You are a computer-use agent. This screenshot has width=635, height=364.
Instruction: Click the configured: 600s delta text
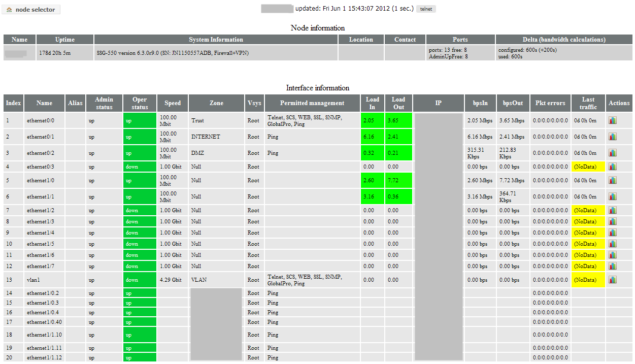click(528, 50)
